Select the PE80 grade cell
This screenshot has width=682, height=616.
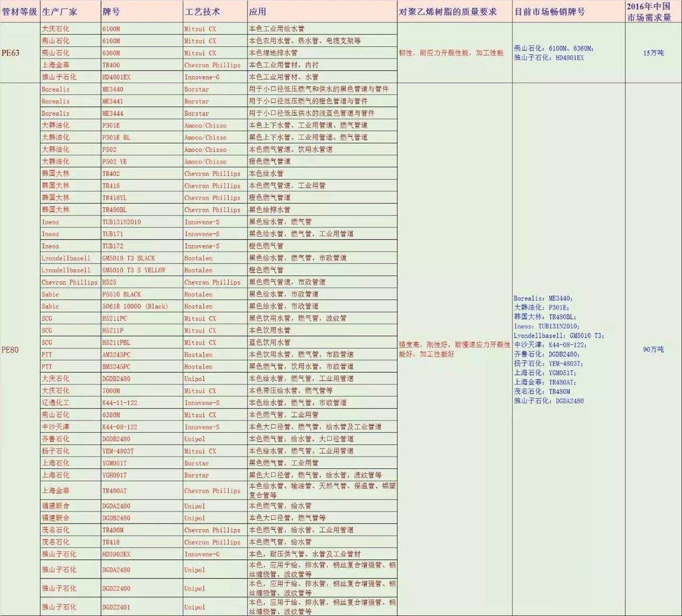click(19, 349)
